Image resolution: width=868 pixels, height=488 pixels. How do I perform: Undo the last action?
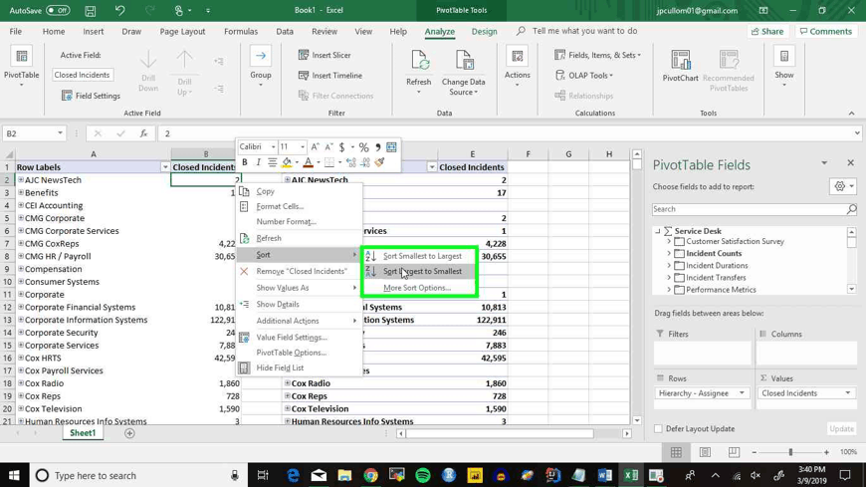(119, 11)
